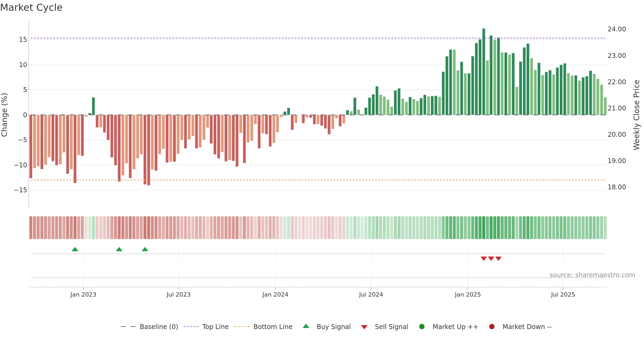
Task: Select the second buy signal triangle marker
Action: pyautogui.click(x=119, y=249)
